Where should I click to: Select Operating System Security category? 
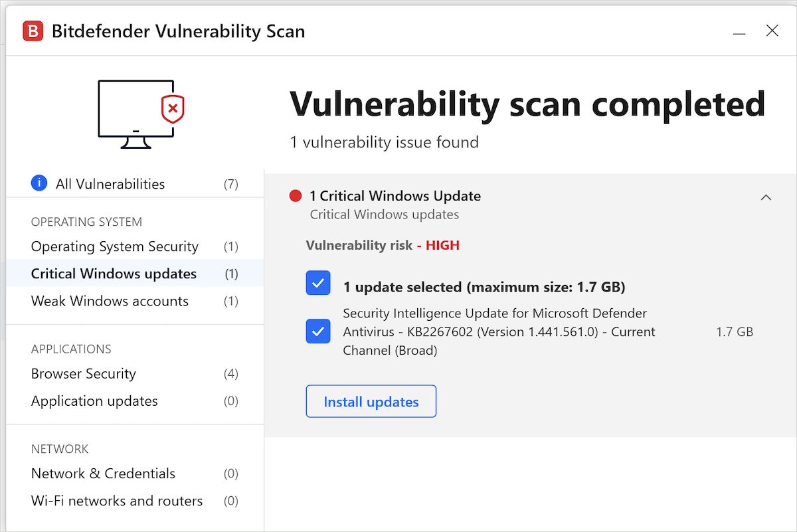tap(115, 246)
